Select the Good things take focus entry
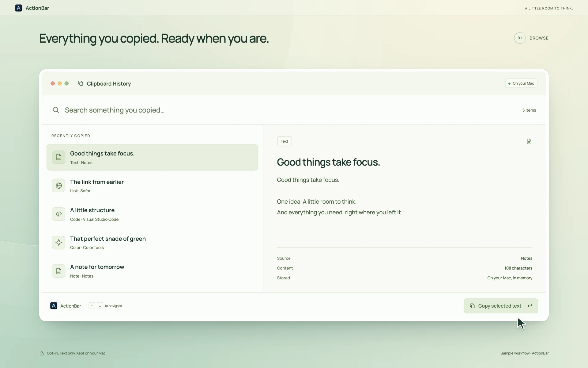The width and height of the screenshot is (588, 368). (x=152, y=157)
